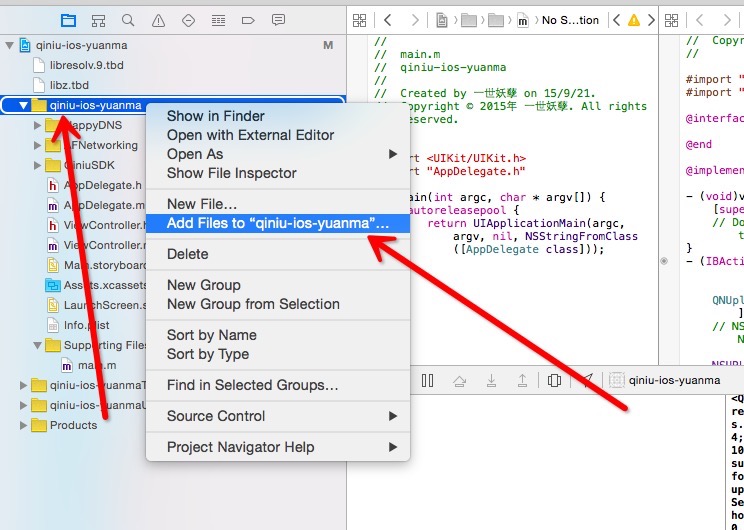744x530 pixels.
Task: Select libz.tbd file
Action: (x=69, y=85)
